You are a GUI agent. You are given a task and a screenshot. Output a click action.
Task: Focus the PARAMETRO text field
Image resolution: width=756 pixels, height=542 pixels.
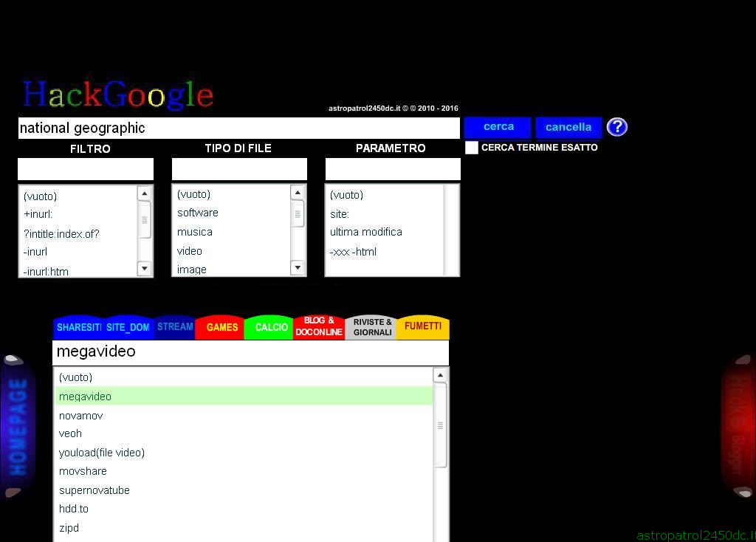[393, 169]
